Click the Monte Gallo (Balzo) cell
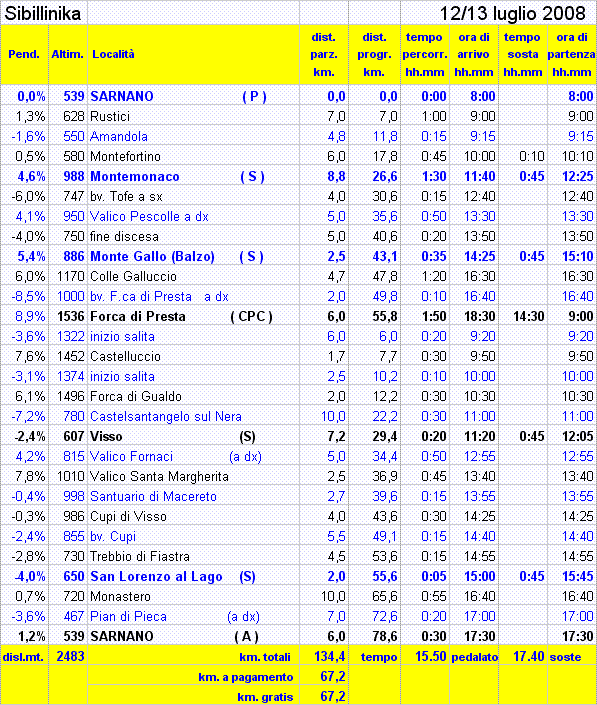The height and width of the screenshot is (705, 597). pyautogui.click(x=193, y=256)
